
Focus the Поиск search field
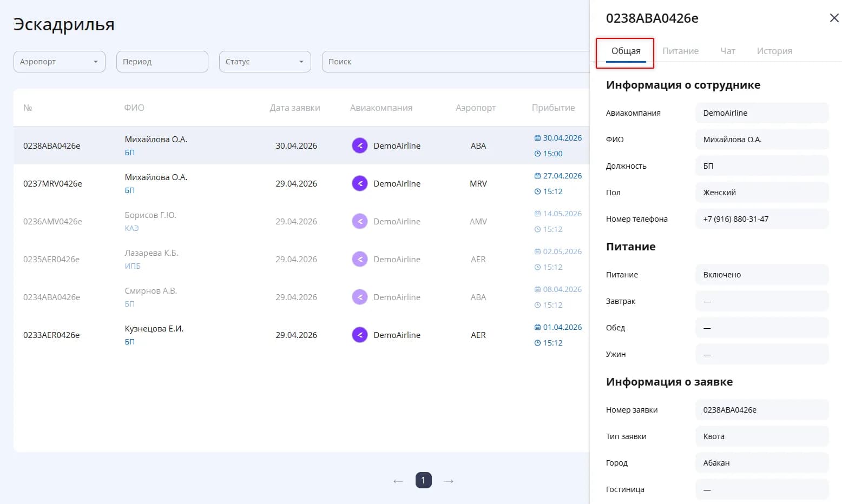(x=456, y=62)
